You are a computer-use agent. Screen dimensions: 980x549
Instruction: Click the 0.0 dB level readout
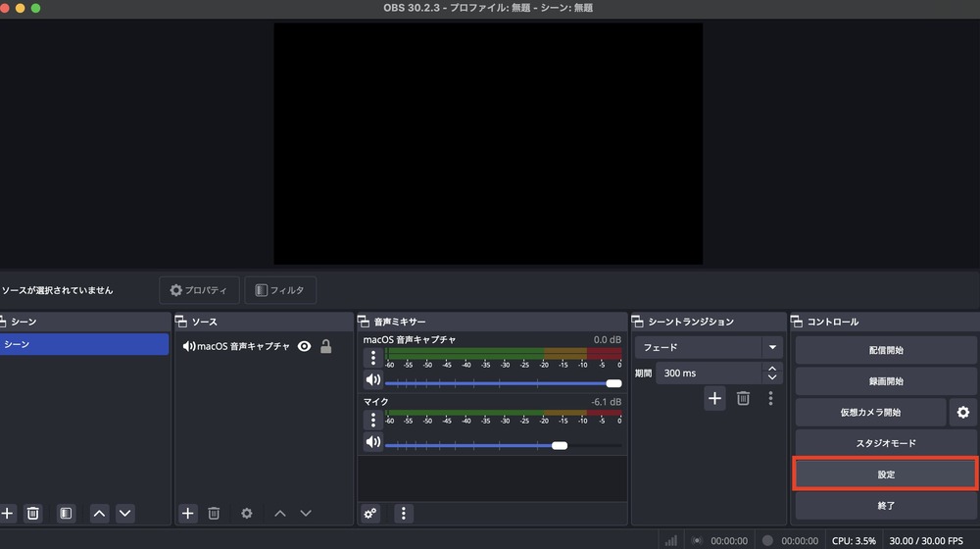click(607, 339)
